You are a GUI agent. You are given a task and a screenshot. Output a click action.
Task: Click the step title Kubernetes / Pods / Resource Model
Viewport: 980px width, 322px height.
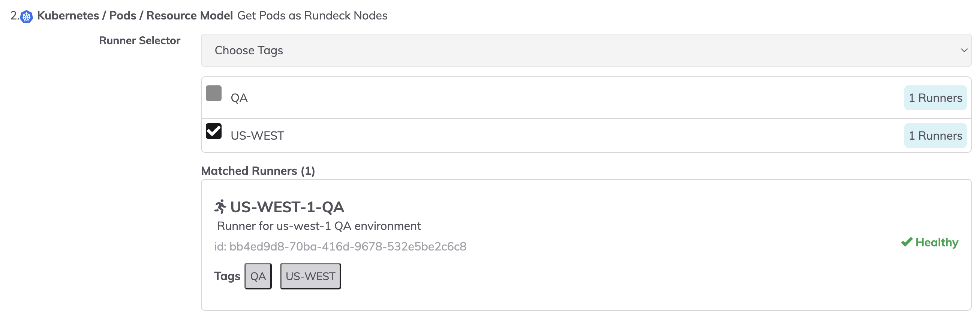point(134,16)
